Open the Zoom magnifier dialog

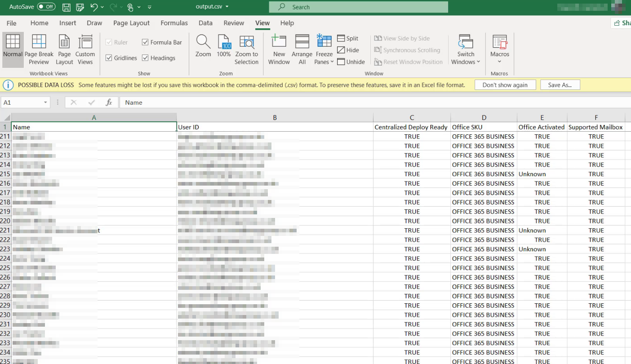click(x=203, y=46)
